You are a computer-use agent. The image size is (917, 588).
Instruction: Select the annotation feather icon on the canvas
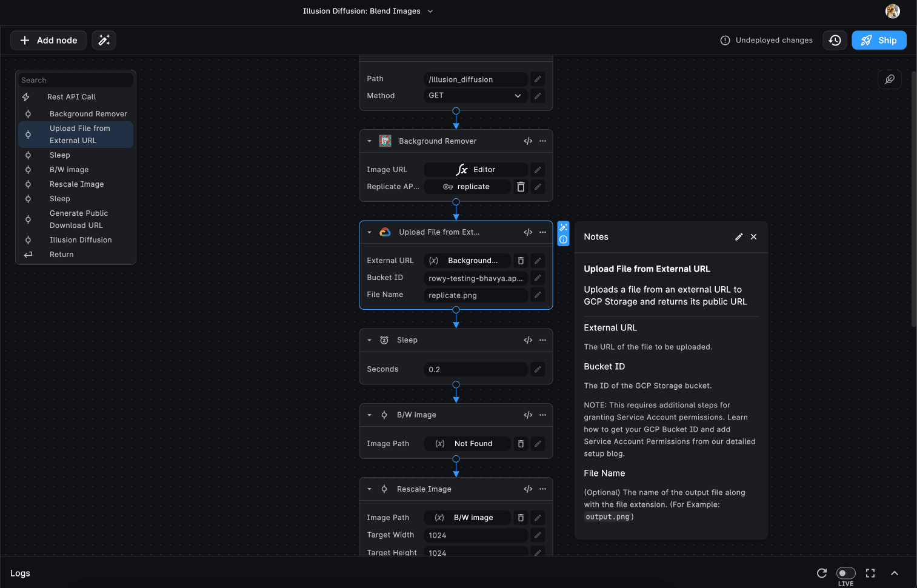tap(889, 79)
